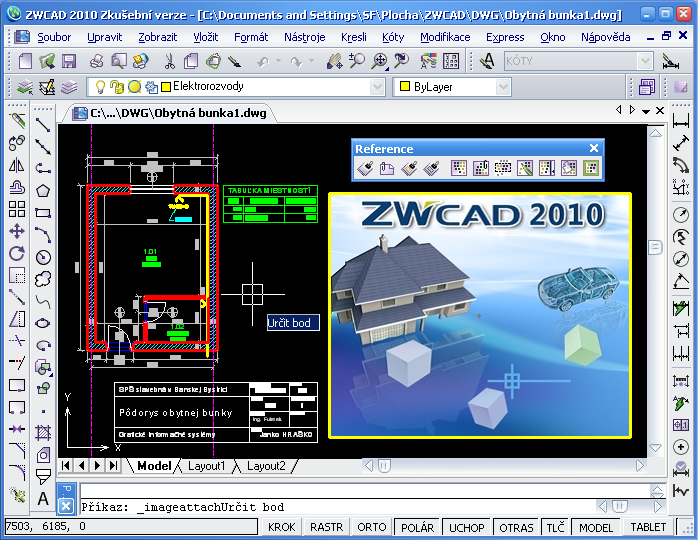The height and width of the screenshot is (540, 698).
Task: Toggle UCHOP object snap button
Action: point(466,527)
